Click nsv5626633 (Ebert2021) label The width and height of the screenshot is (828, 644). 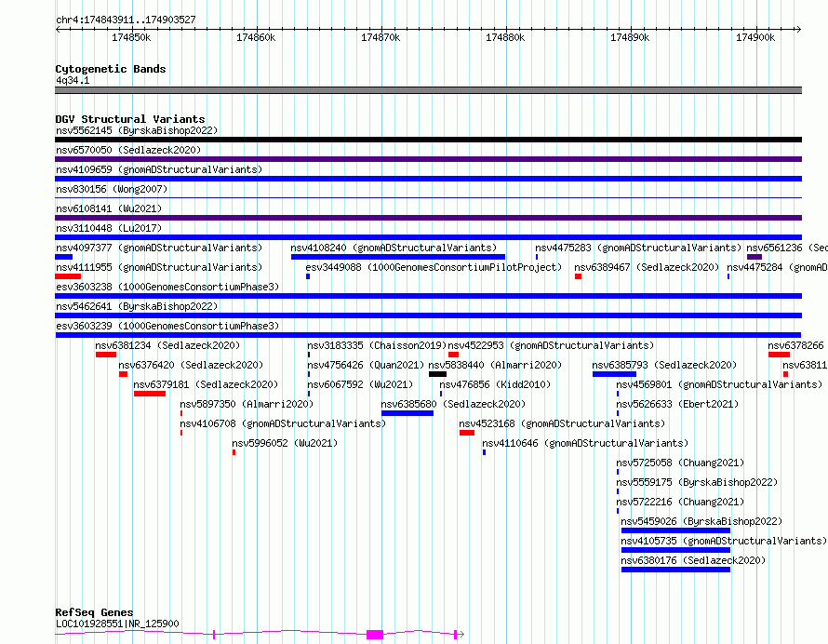coord(677,404)
